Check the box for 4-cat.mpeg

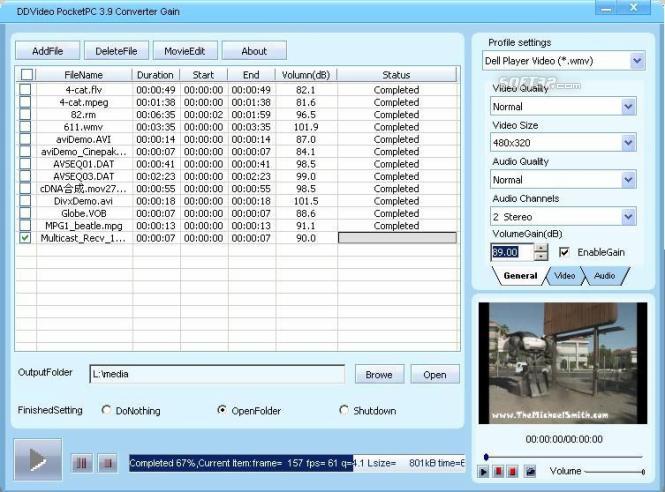[x=25, y=102]
